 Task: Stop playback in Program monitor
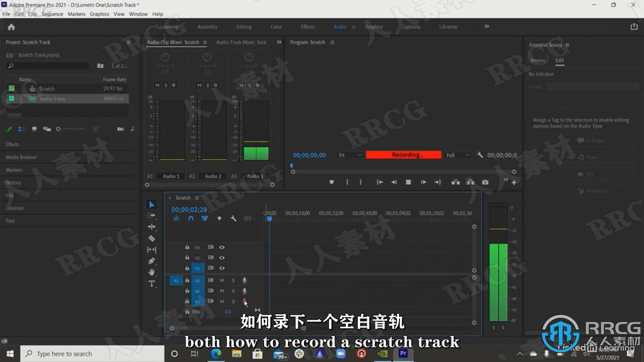(409, 182)
